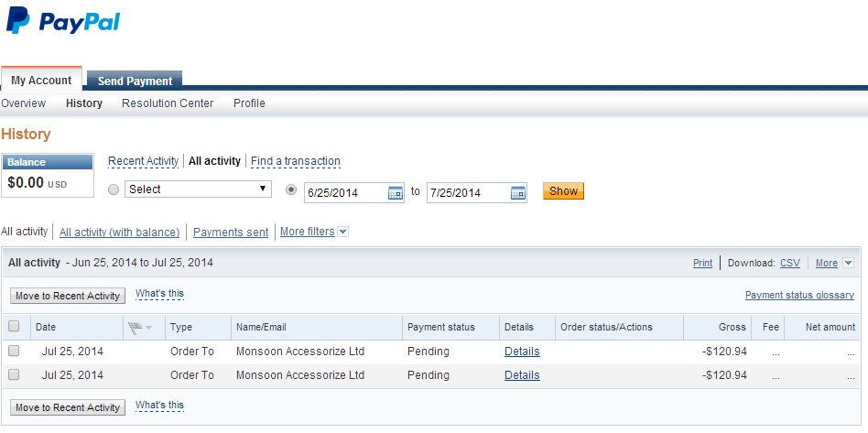
Task: Download history as CSV
Action: click(x=790, y=263)
